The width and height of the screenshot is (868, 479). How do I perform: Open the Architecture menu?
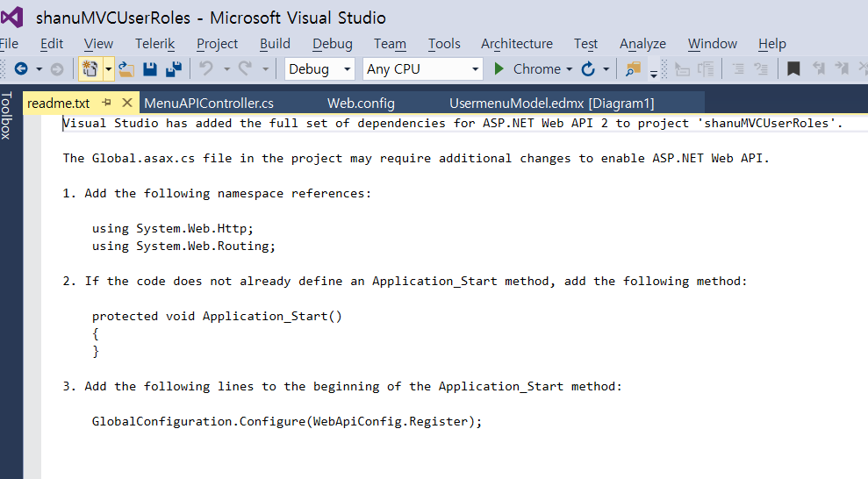tap(517, 43)
